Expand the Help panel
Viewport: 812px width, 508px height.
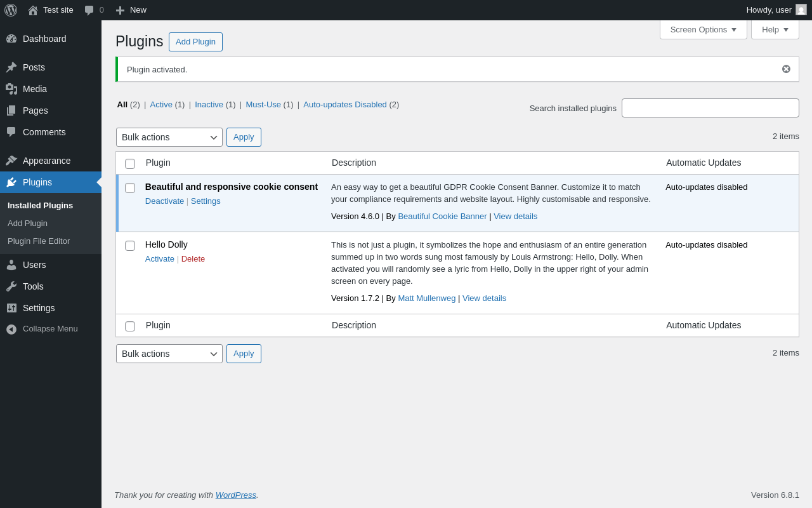tap(775, 29)
